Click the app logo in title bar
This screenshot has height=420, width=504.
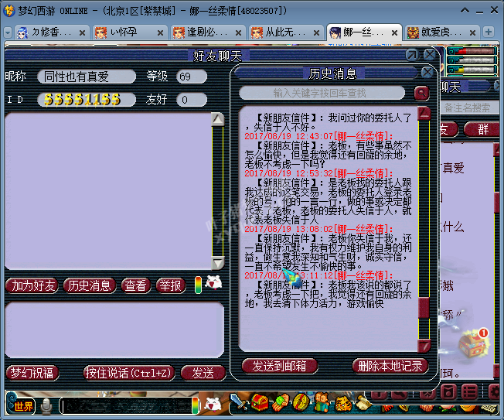[9, 11]
